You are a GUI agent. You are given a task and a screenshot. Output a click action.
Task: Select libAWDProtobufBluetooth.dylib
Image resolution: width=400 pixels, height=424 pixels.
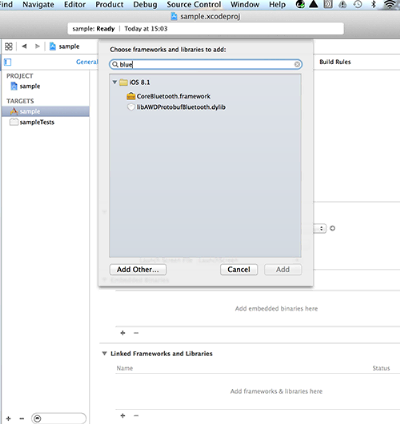[181, 107]
